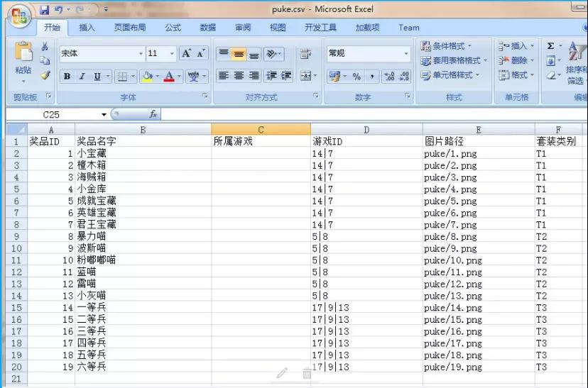588x388 pixels.
Task: Click the Clear eraser icon
Action: [x=550, y=75]
